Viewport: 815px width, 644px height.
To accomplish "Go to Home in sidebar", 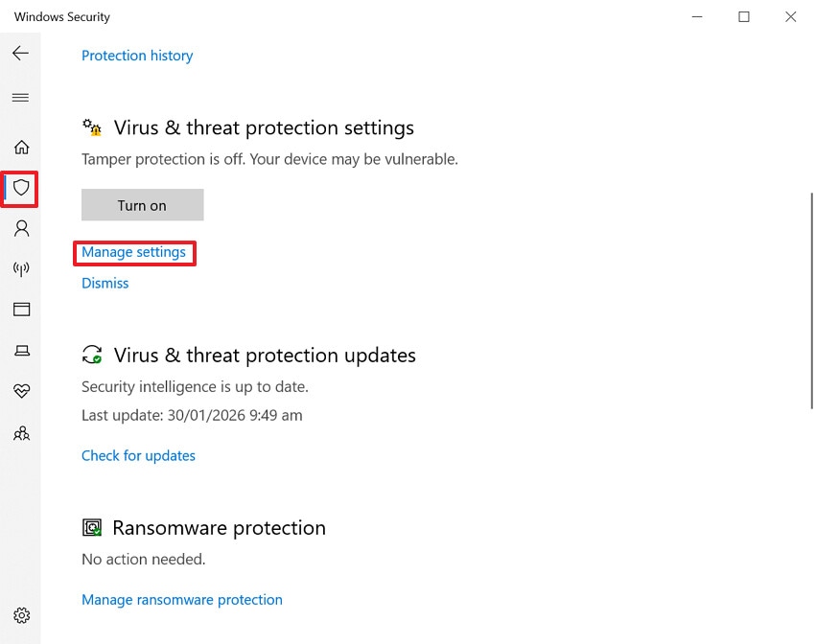I will (21, 147).
